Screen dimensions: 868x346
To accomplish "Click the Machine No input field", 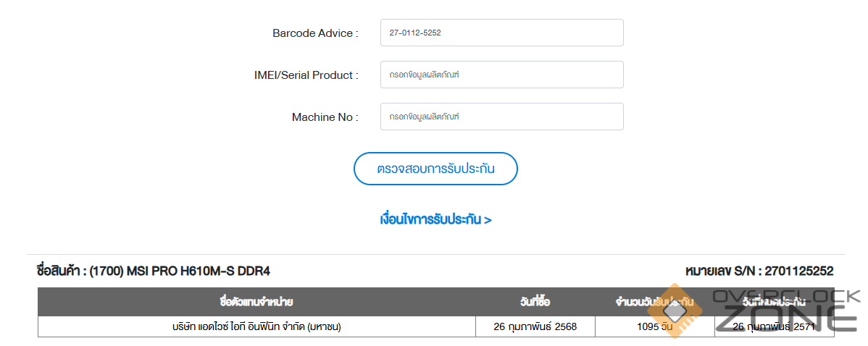I will coord(501,117).
